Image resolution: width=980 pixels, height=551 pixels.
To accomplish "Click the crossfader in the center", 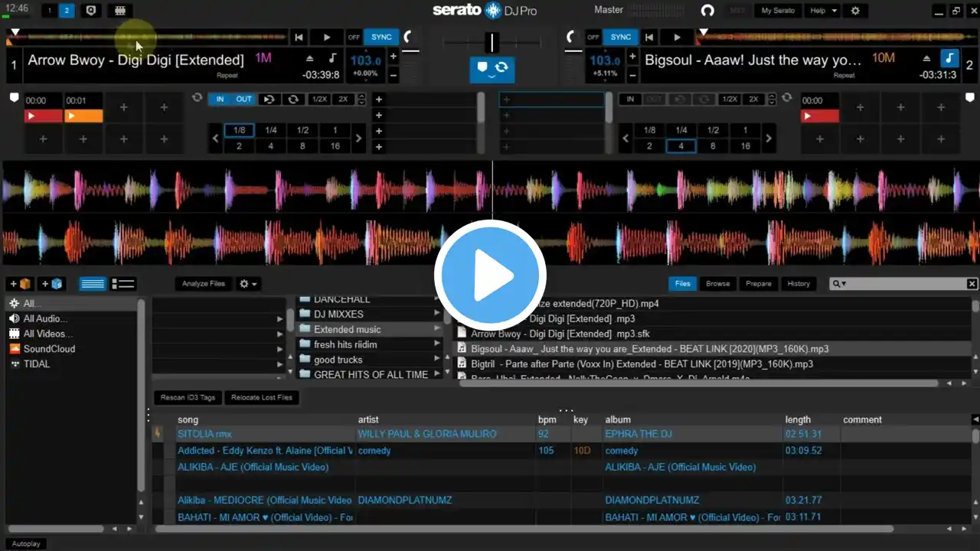I will (x=492, y=42).
